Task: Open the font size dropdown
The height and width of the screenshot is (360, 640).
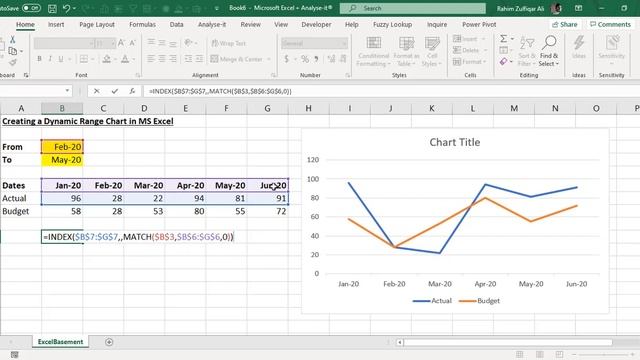Action: point(112,43)
